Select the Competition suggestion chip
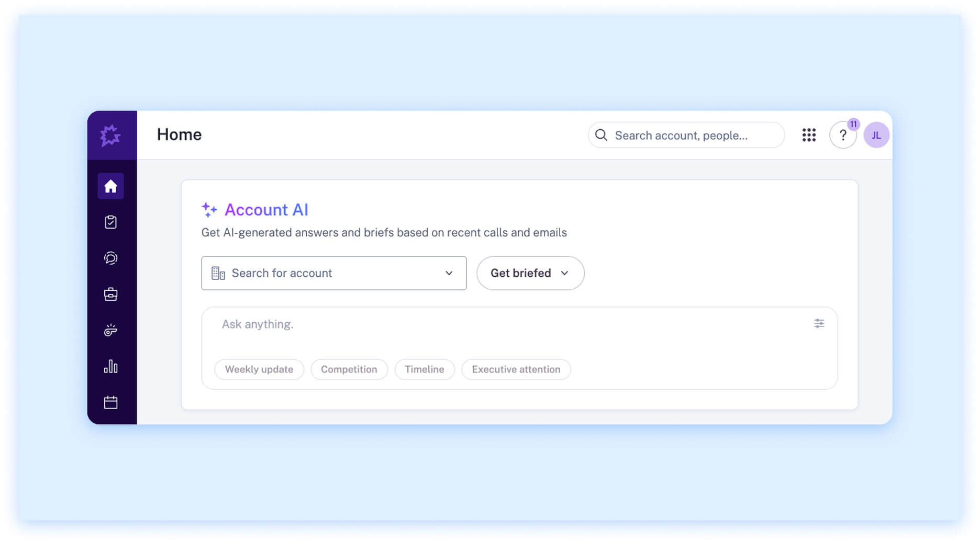 coord(349,369)
